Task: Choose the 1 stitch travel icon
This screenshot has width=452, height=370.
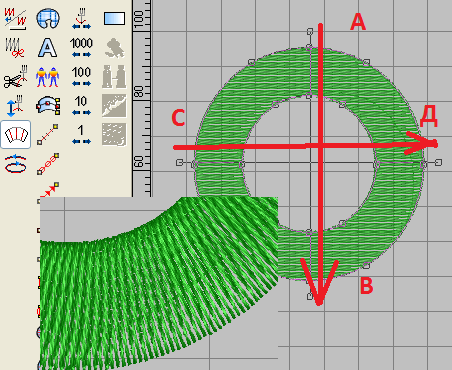Action: 81,135
